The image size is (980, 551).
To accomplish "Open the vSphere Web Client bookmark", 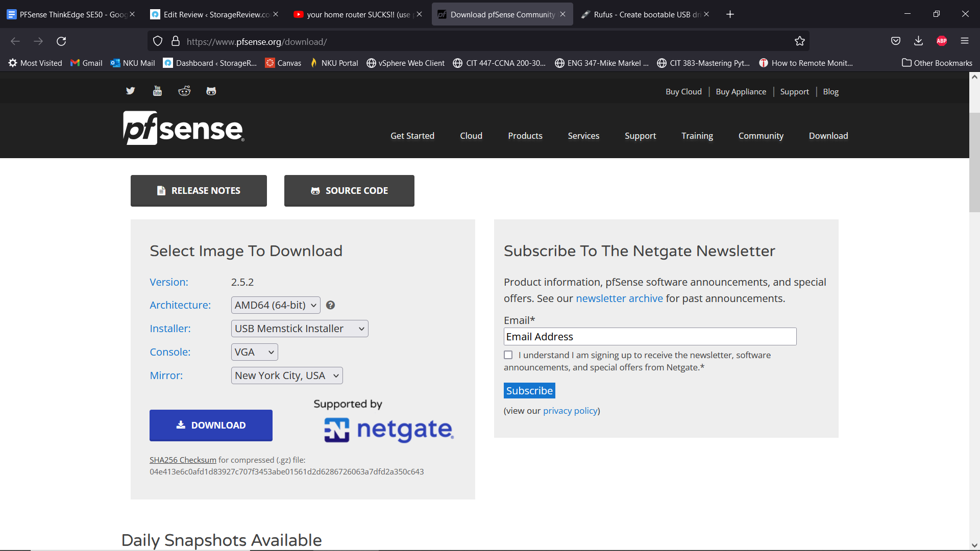I will click(406, 63).
